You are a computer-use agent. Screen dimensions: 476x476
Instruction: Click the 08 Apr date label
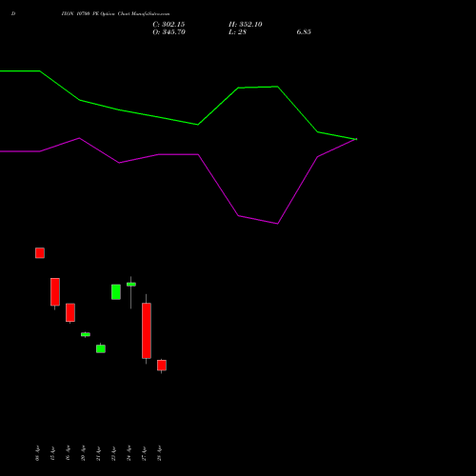tap(37, 453)
